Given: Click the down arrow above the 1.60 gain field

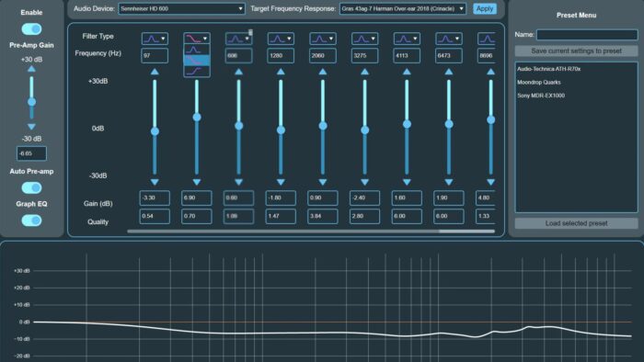Looking at the screenshot, I should tap(407, 182).
